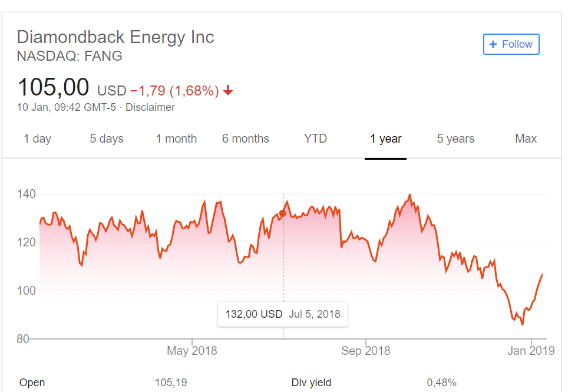Click the orange data point marker on chart
Image resolution: width=588 pixels, height=392 pixels.
click(282, 213)
